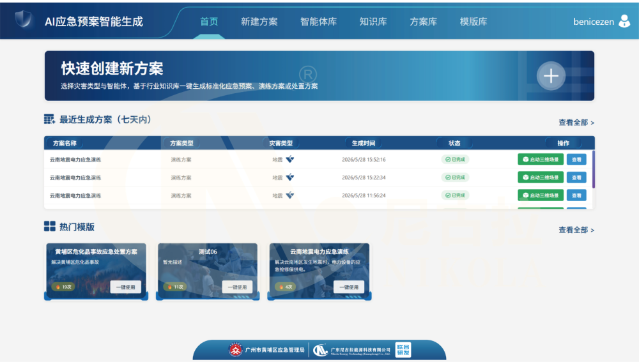The width and height of the screenshot is (639, 364).
Task: Open the 知识库 tab
Action: (x=373, y=22)
